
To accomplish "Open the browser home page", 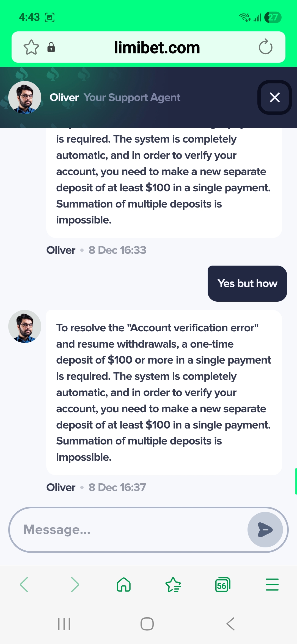I will pos(124,585).
